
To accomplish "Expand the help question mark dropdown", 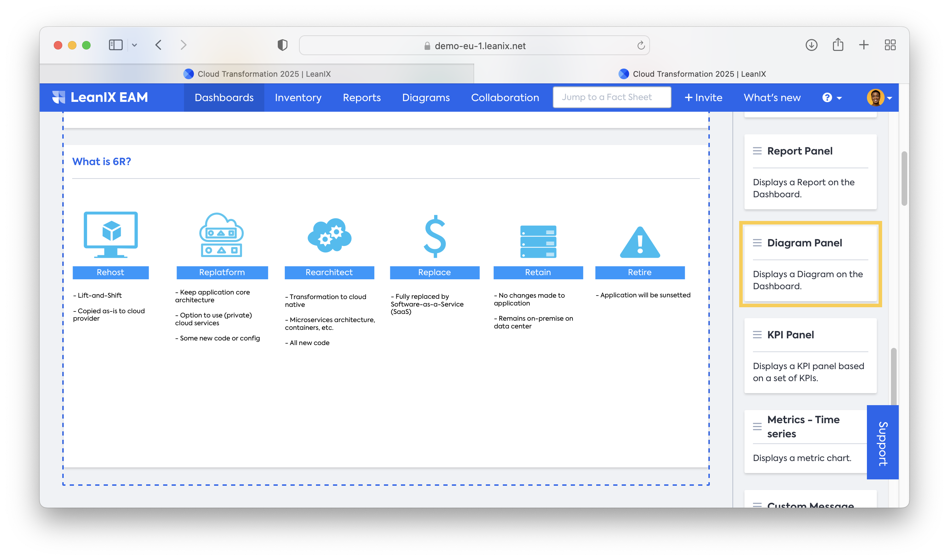I will (832, 98).
